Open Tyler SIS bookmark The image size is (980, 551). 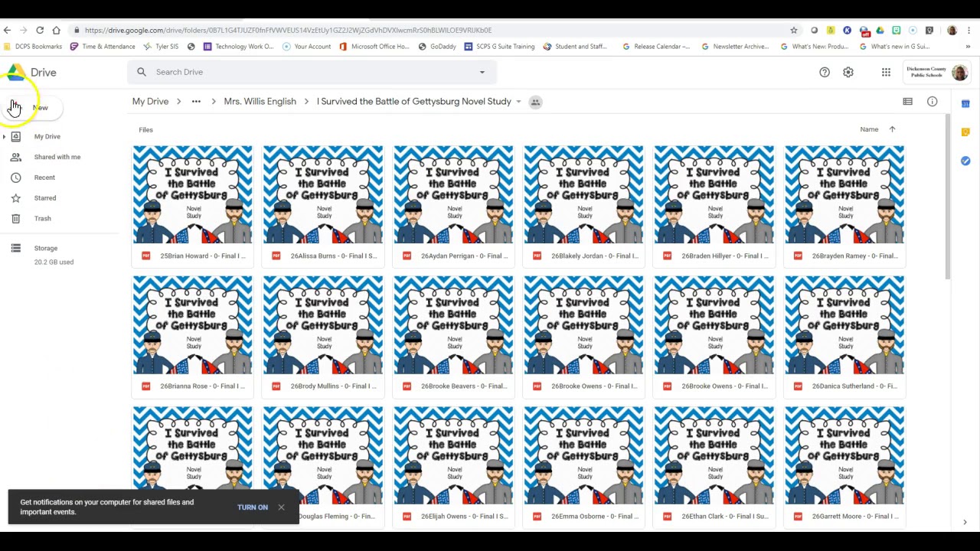tap(161, 47)
